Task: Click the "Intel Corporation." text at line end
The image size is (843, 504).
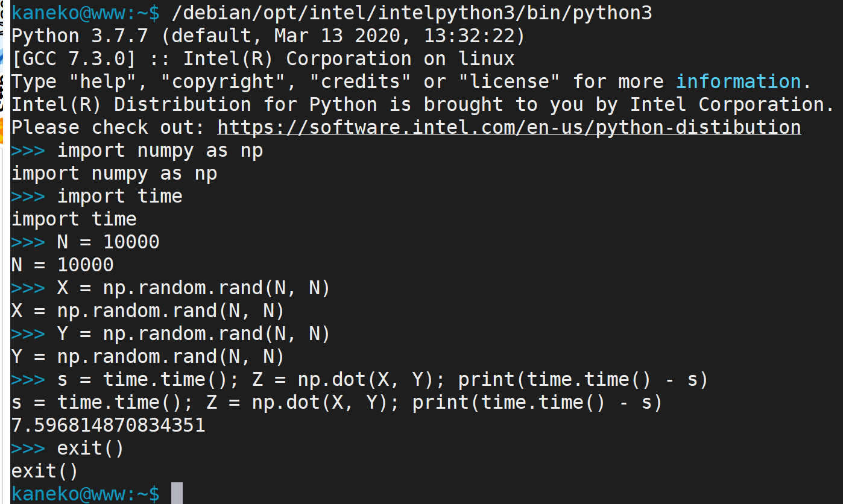Action: pyautogui.click(x=732, y=104)
